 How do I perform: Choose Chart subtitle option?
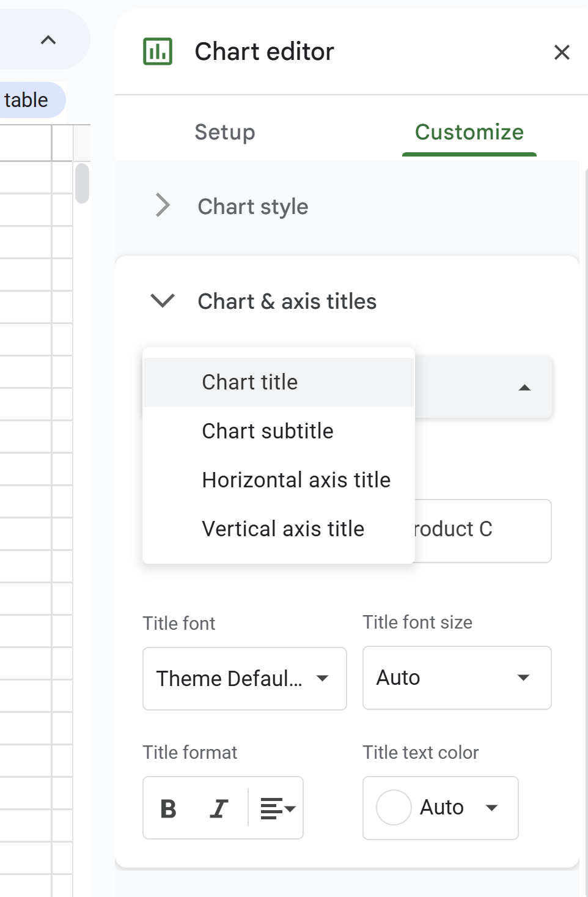pos(268,431)
